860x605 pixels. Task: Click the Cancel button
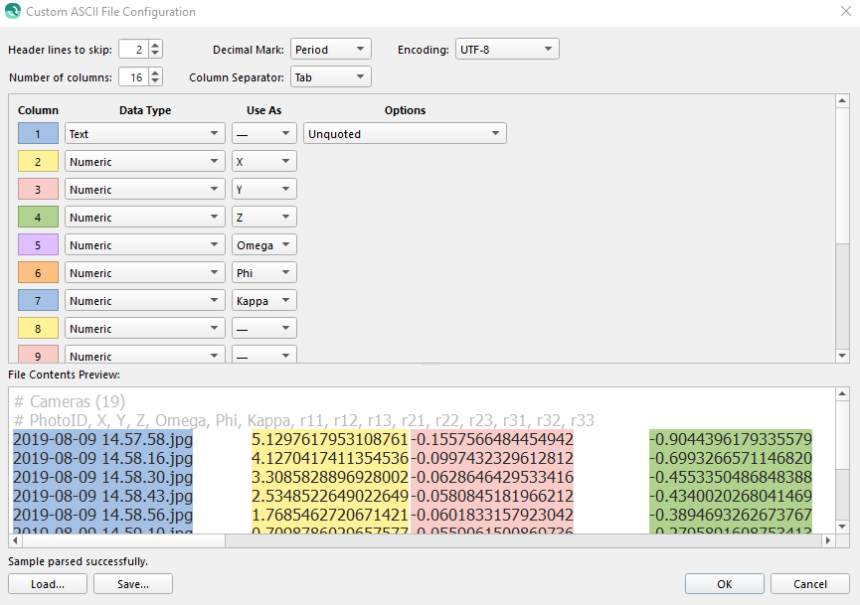point(811,584)
